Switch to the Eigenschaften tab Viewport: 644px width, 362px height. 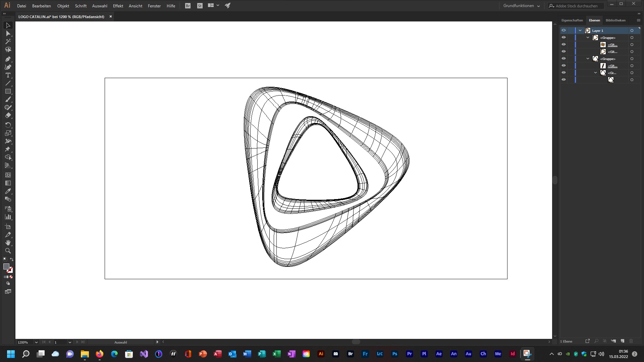point(572,20)
